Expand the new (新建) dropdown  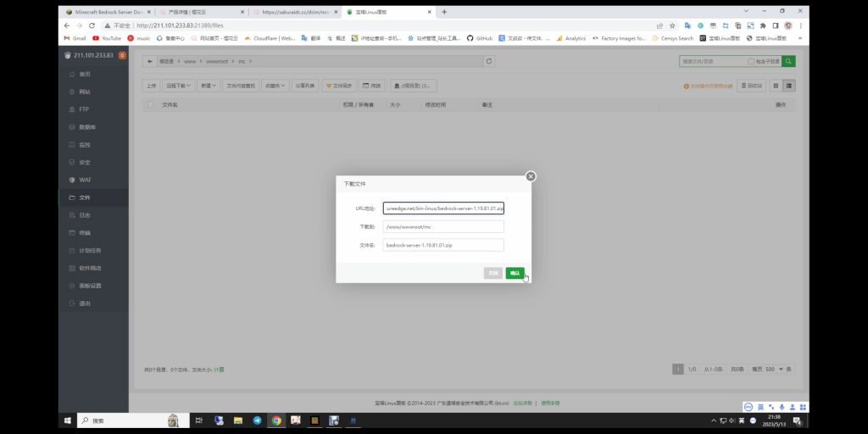[x=209, y=86]
